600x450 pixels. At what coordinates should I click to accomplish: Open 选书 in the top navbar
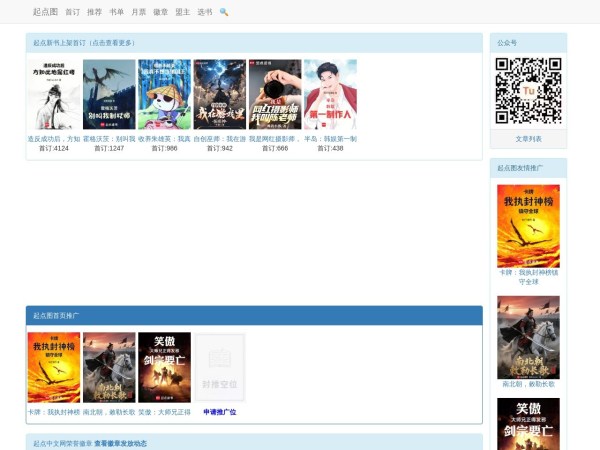click(x=204, y=12)
